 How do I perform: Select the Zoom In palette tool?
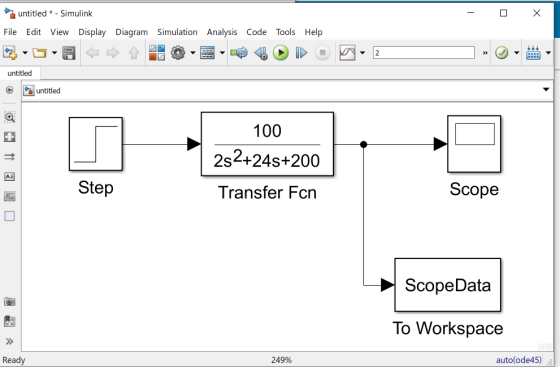[10, 117]
